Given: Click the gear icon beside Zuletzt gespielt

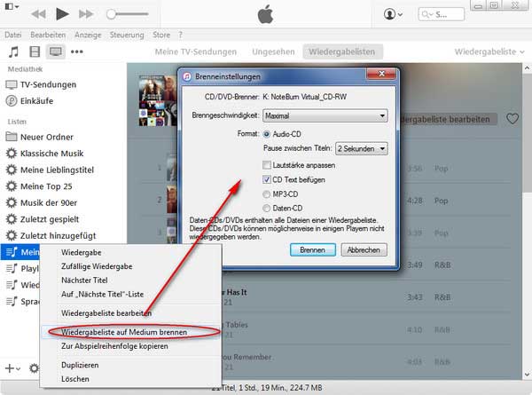Looking at the screenshot, I should click(x=12, y=218).
